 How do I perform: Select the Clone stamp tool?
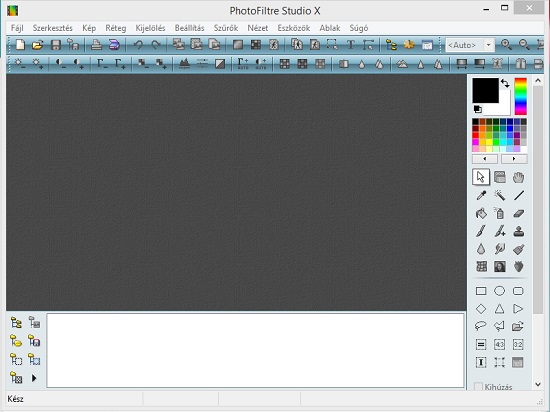pos(518,231)
